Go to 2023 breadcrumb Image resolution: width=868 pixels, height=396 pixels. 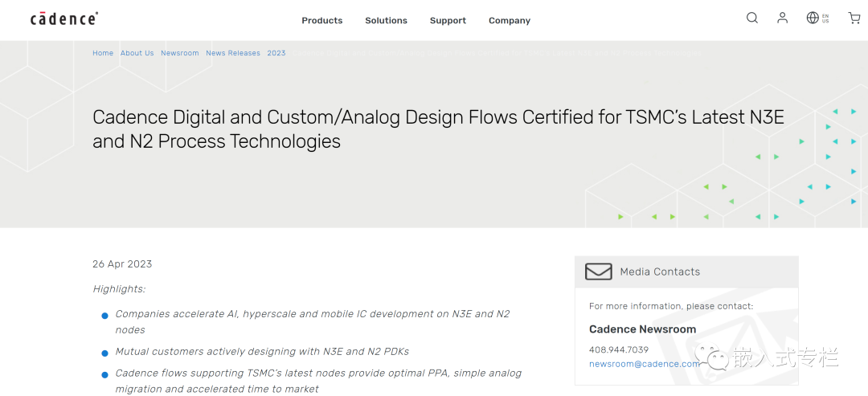point(276,53)
